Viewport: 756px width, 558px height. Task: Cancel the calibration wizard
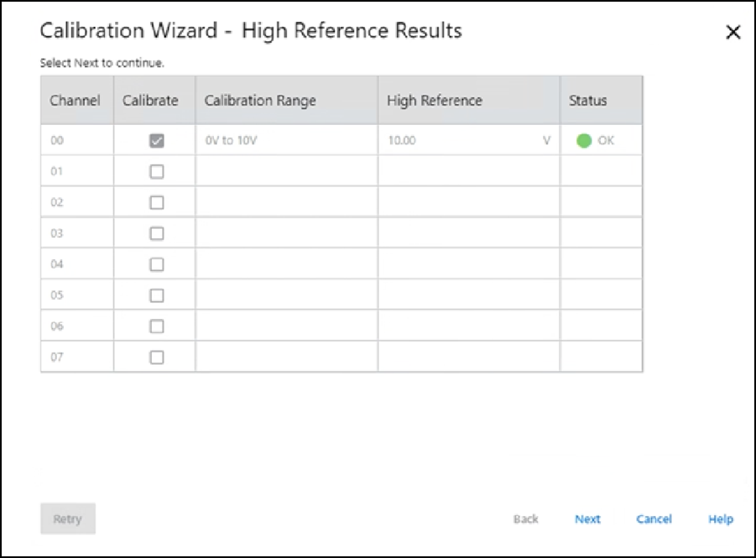point(654,519)
